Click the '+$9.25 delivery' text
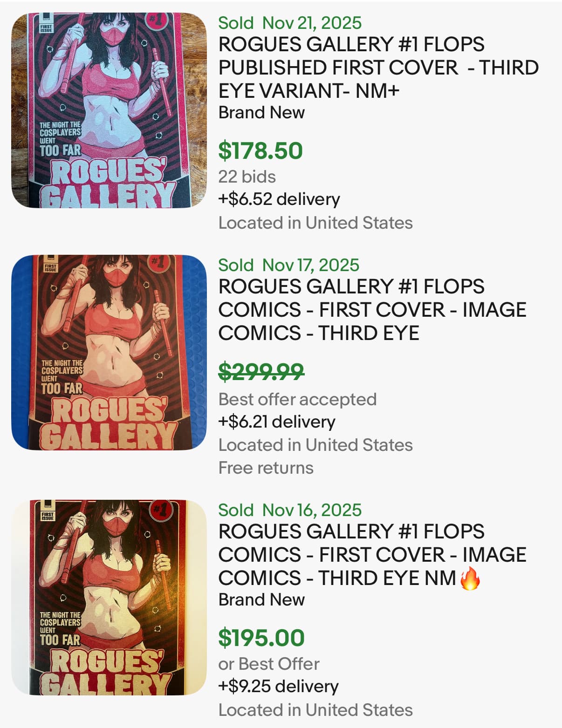This screenshot has width=562, height=728. (x=278, y=687)
